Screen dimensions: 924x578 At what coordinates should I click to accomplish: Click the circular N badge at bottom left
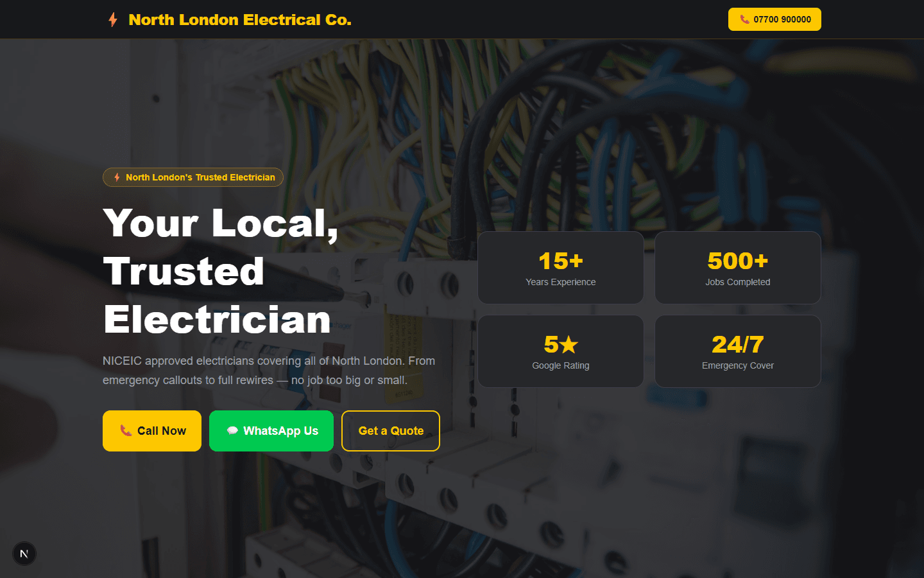click(24, 553)
